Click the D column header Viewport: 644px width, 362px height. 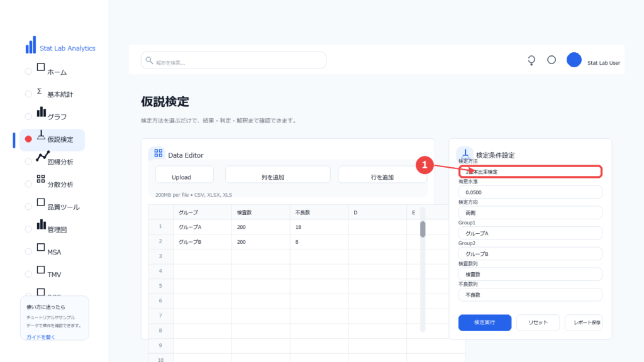pyautogui.click(x=377, y=212)
